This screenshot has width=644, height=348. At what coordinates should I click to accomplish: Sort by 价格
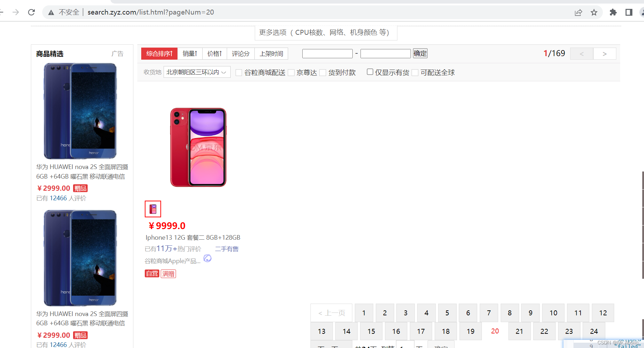pyautogui.click(x=215, y=54)
